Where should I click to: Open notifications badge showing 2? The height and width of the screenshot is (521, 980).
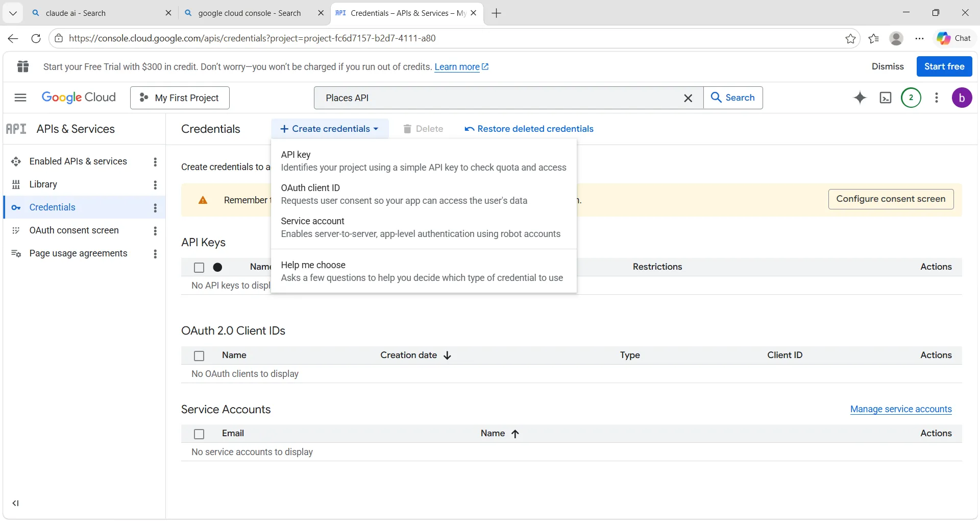click(x=911, y=98)
